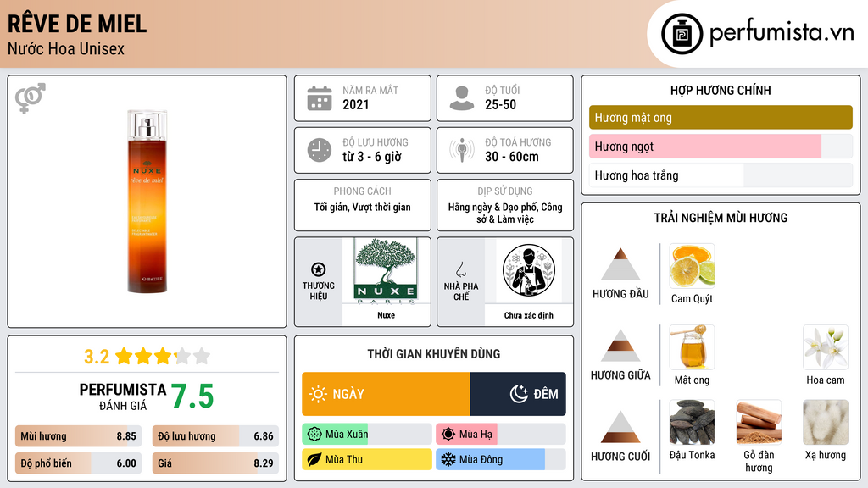Click the Giá 8.29 rating bar

215,463
